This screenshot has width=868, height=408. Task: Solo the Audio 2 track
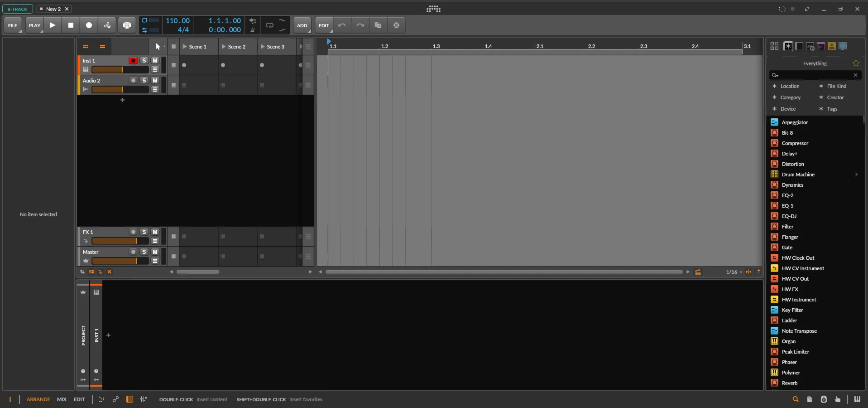pos(144,80)
